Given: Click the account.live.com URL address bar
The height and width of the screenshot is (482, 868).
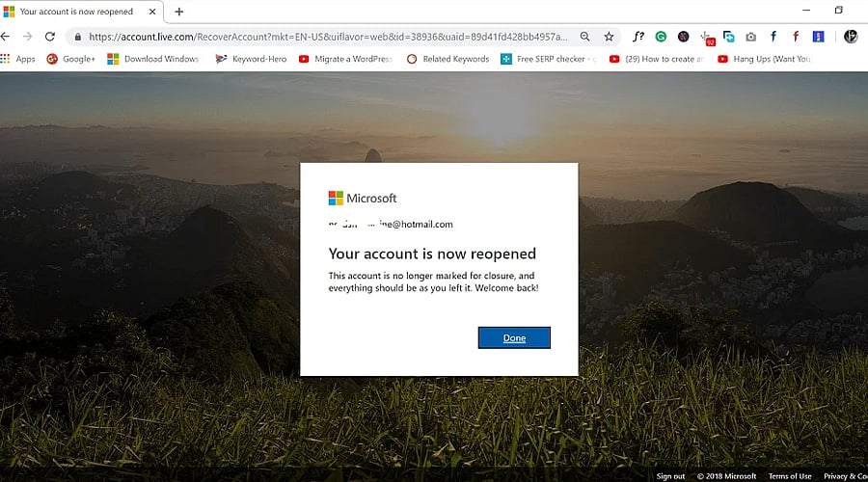Looking at the screenshot, I should click(x=328, y=37).
